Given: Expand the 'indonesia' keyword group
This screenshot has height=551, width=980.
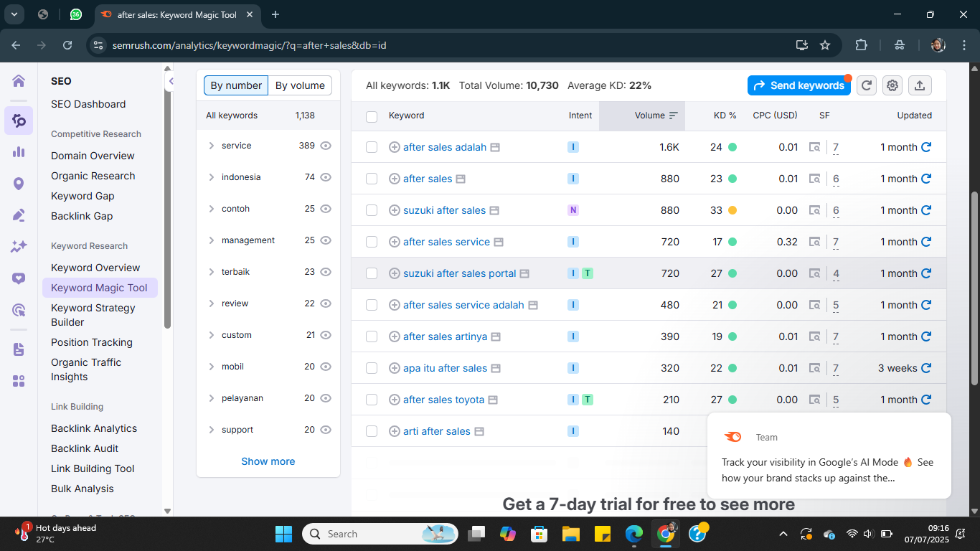Looking at the screenshot, I should [211, 177].
